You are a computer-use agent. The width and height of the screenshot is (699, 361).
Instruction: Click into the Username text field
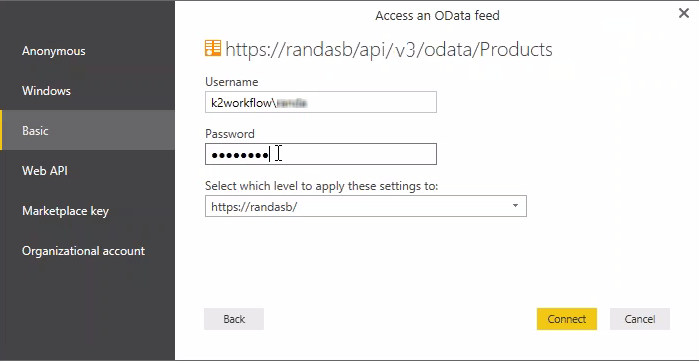tap(321, 103)
